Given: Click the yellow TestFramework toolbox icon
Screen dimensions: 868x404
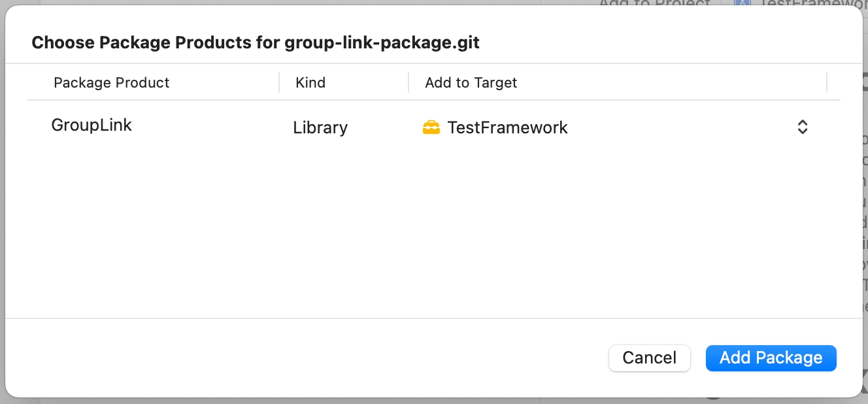Looking at the screenshot, I should pyautogui.click(x=431, y=127).
